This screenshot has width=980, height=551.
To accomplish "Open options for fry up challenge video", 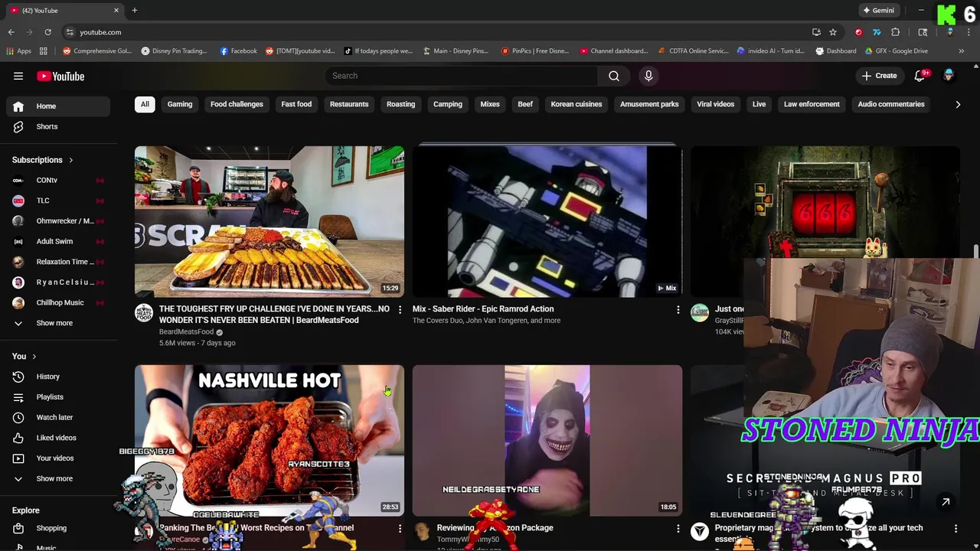I will point(400,310).
